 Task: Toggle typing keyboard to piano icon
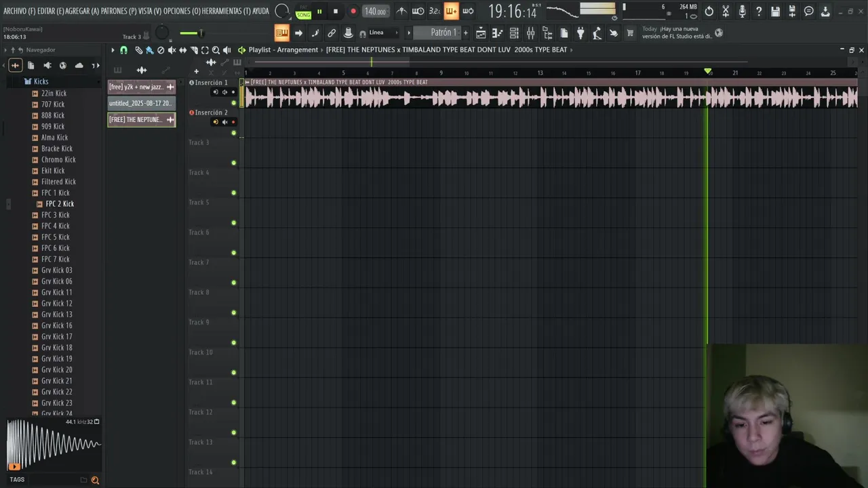tap(281, 33)
